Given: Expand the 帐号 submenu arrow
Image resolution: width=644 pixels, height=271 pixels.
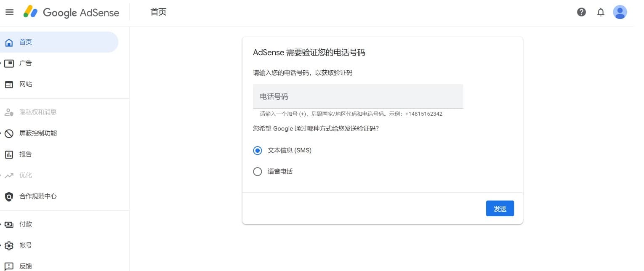Looking at the screenshot, I should click(1, 245).
